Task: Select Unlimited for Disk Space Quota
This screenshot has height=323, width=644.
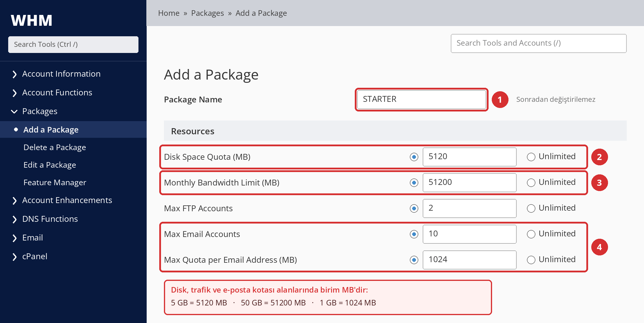Action: (x=531, y=157)
